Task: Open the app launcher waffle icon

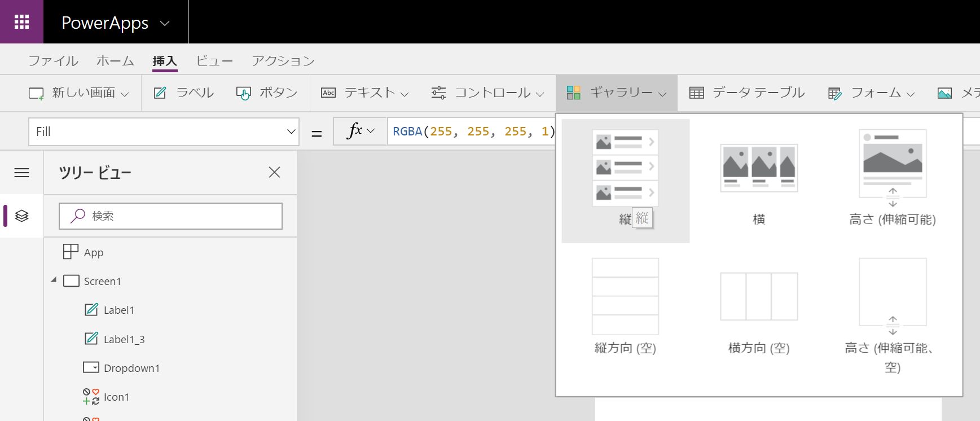Action: (21, 21)
